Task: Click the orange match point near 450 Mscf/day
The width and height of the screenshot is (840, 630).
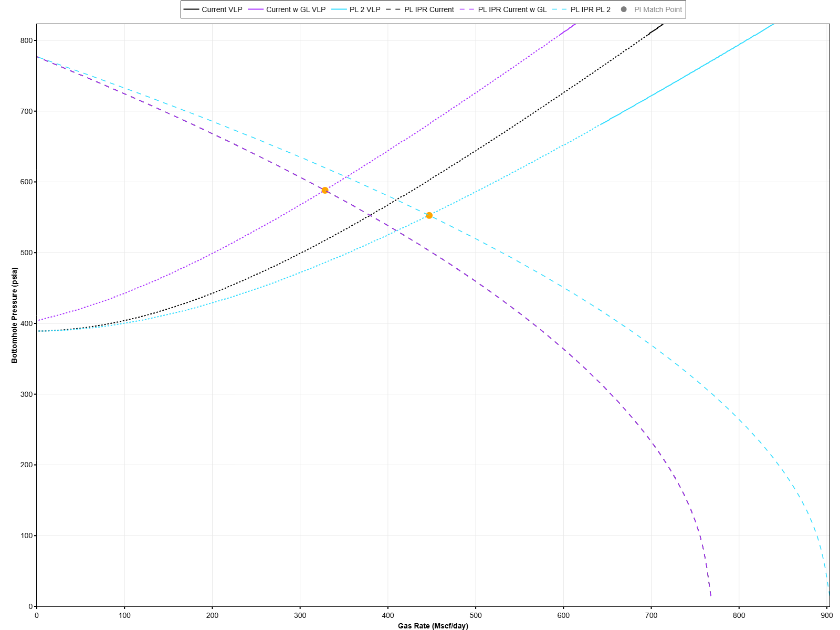Action: click(429, 215)
